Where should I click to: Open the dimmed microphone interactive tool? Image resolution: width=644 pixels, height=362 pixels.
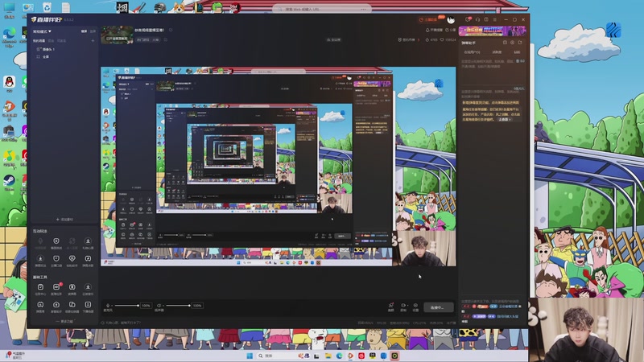click(x=40, y=243)
